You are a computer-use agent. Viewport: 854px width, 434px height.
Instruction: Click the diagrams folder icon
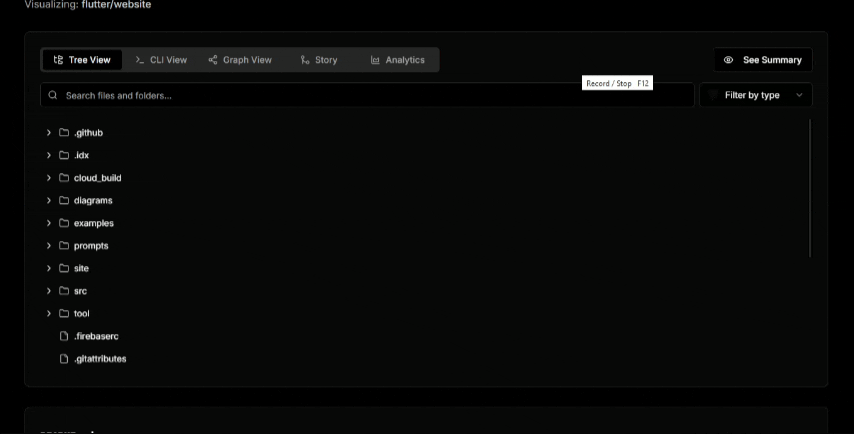[x=64, y=201]
